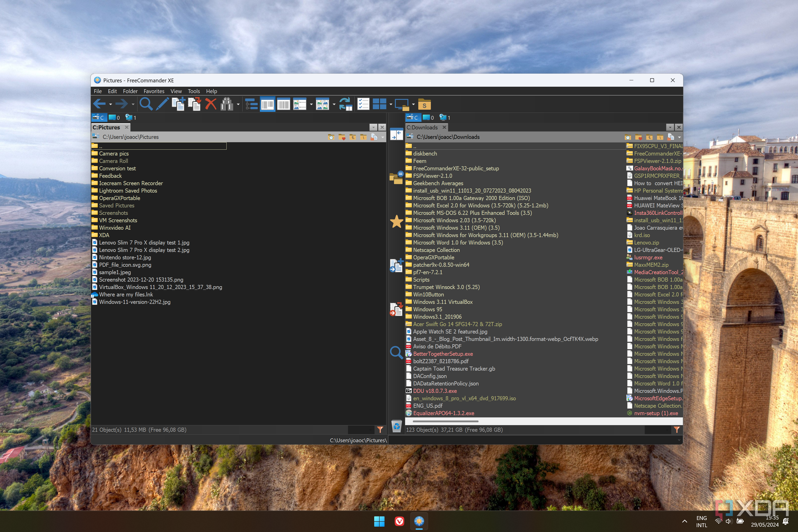Expand the binoculars tool dropdown arrow

pos(238,105)
